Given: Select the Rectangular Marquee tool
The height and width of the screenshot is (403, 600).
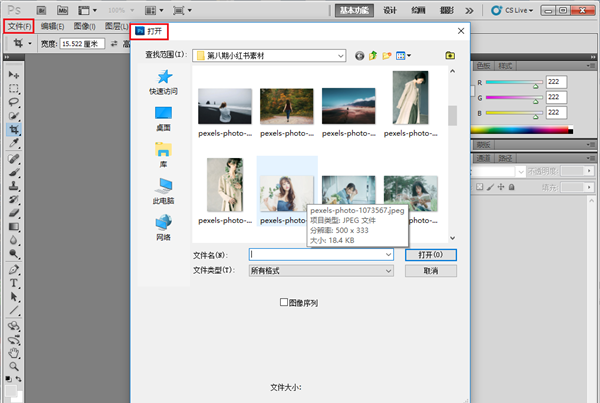Looking at the screenshot, I should [14, 88].
